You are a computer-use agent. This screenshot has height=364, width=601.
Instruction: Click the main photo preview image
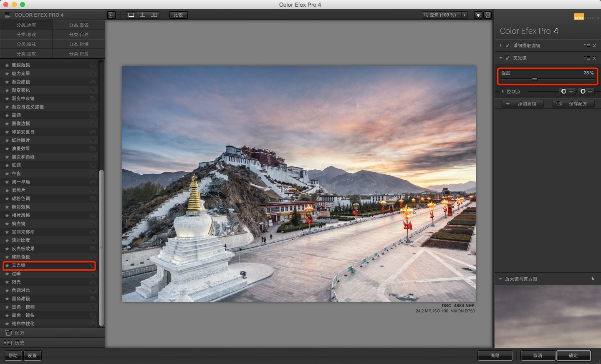click(299, 183)
